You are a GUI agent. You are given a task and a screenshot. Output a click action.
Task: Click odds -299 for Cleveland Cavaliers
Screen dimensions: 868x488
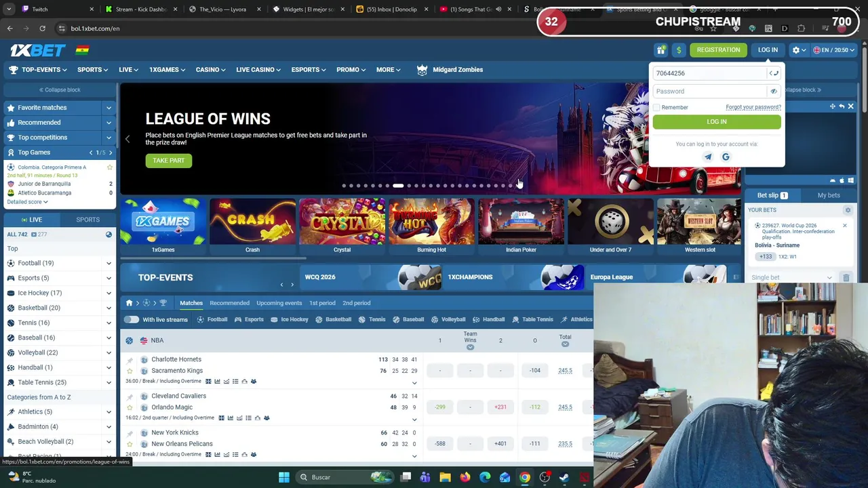click(x=440, y=407)
